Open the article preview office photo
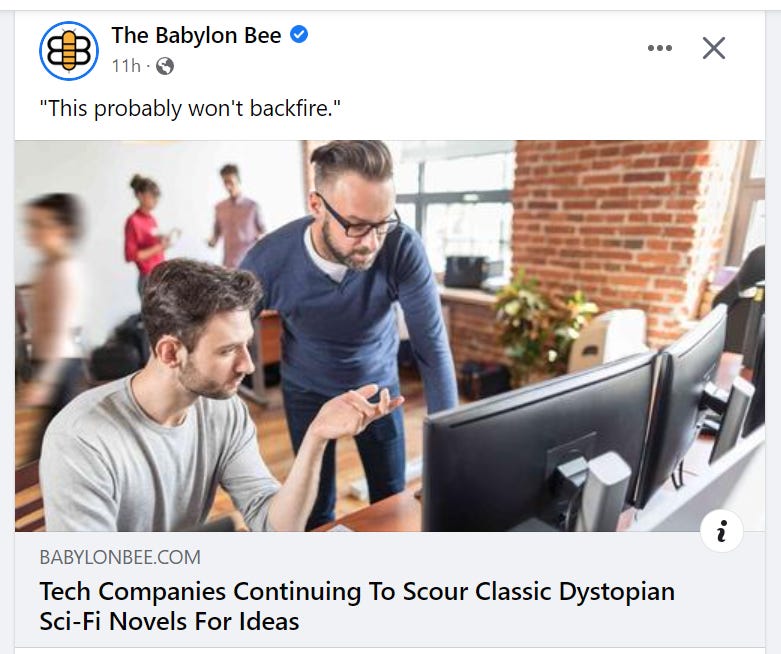 390,336
